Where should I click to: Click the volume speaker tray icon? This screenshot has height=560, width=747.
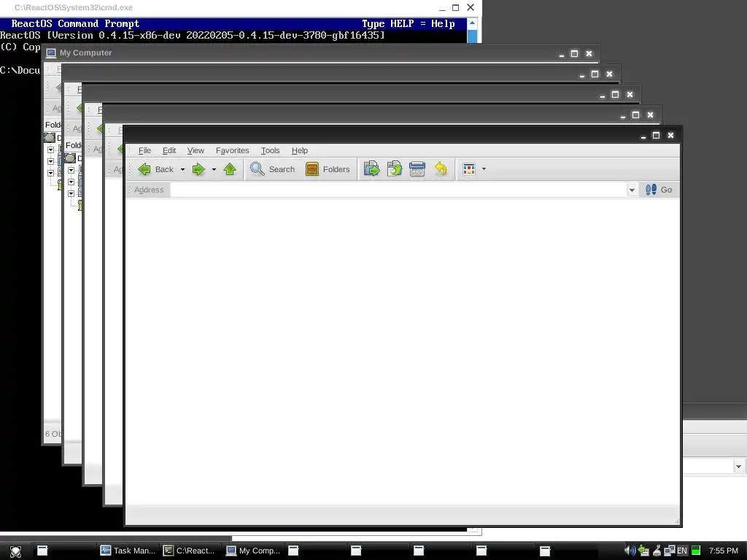tap(630, 551)
